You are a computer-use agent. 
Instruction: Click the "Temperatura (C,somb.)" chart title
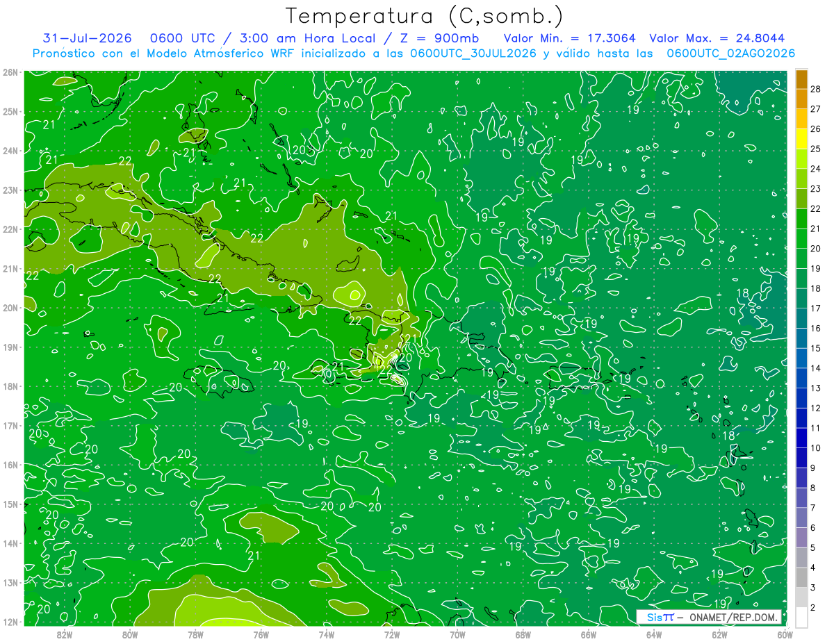pos(425,17)
